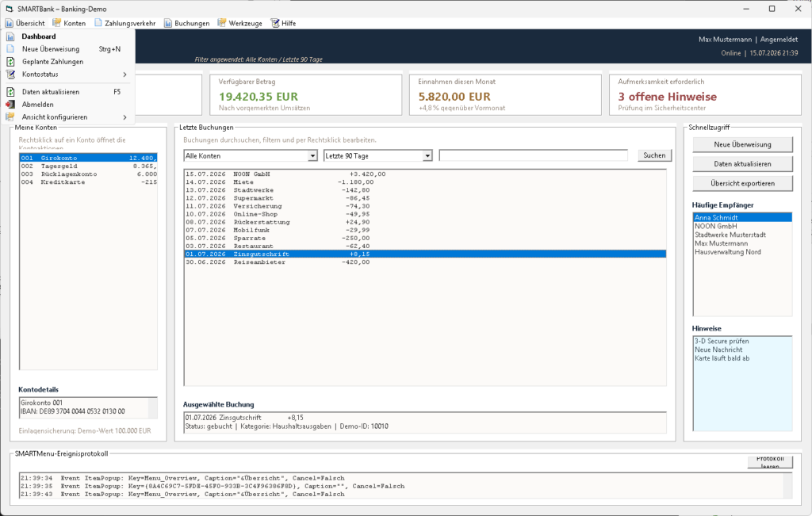Select the 10.07.2026 Online-Shop booking
Screen dimensions: 812x516
tap(425, 214)
